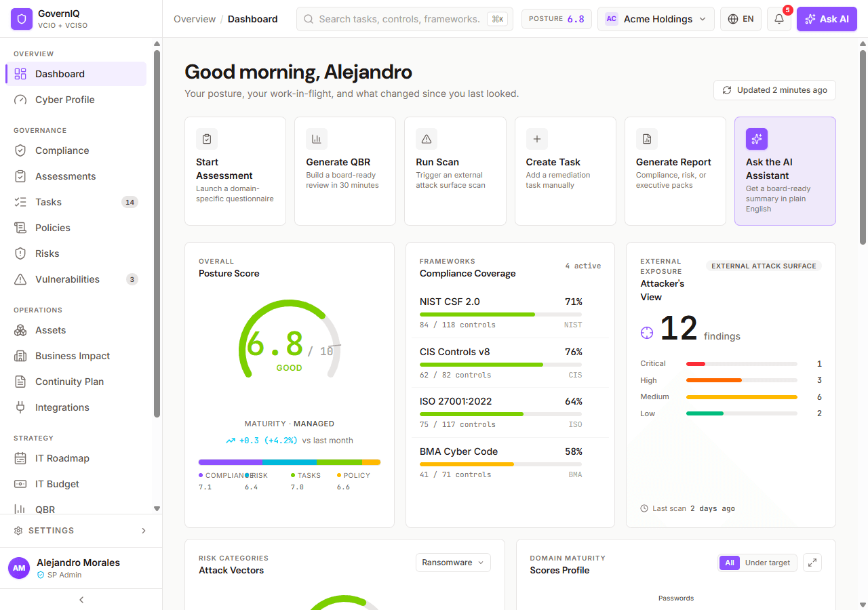Click the Compliance shield-check icon
The image size is (868, 610).
20,150
